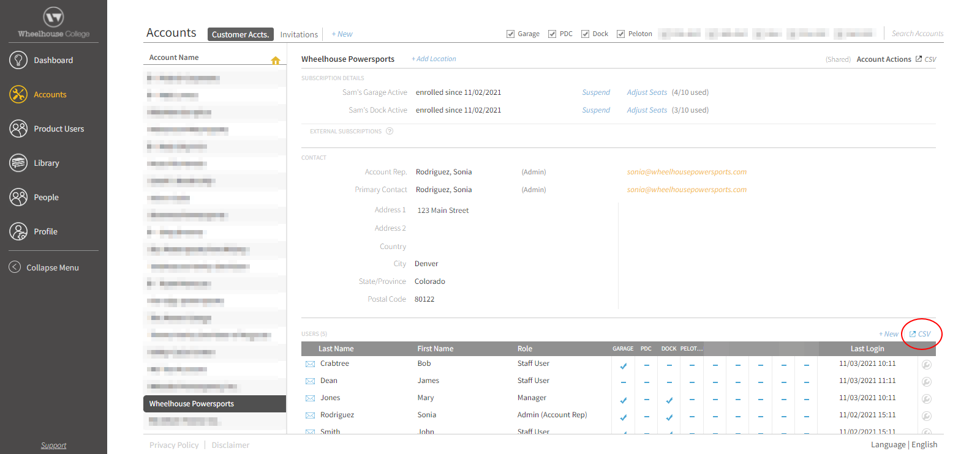Sort users by First Name column
The image size is (980, 454).
coord(435,349)
